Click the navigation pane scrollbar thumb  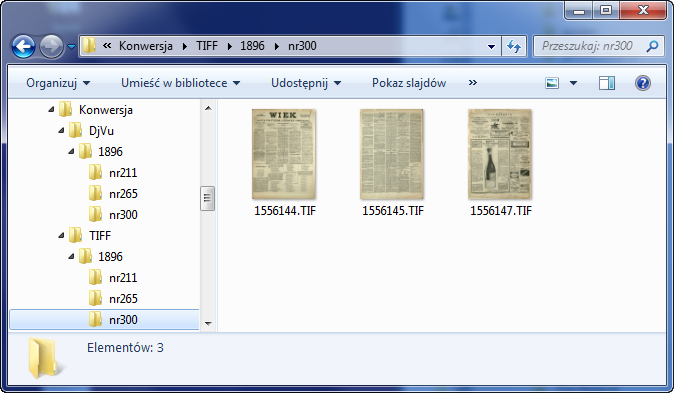(208, 198)
